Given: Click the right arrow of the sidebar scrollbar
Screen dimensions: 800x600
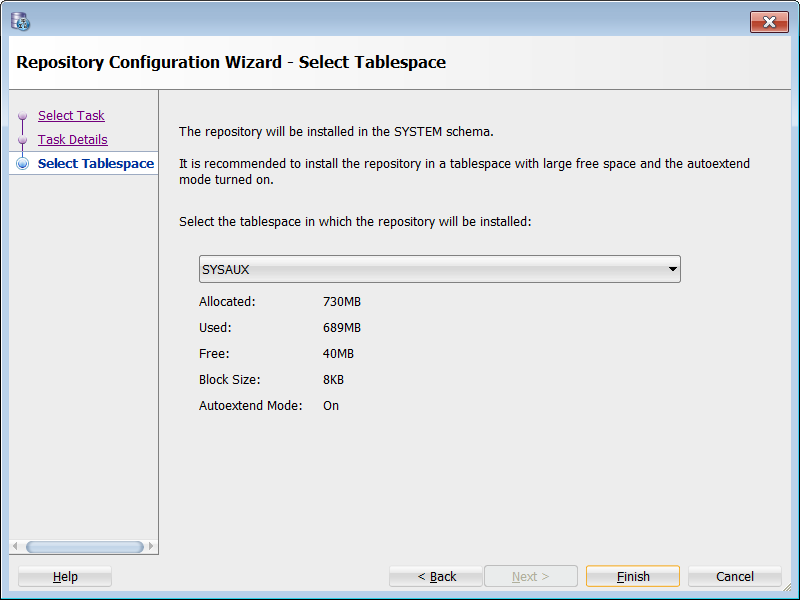Looking at the screenshot, I should (152, 547).
